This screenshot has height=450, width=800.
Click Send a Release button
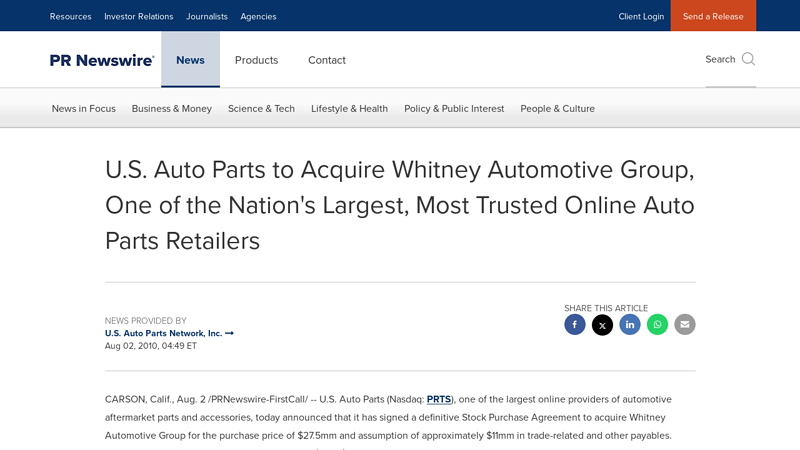(x=713, y=16)
